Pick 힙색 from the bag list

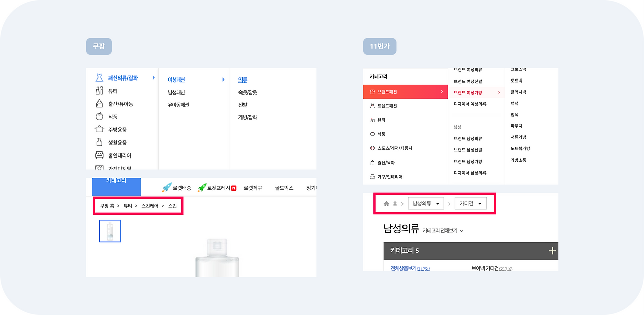coord(514,115)
